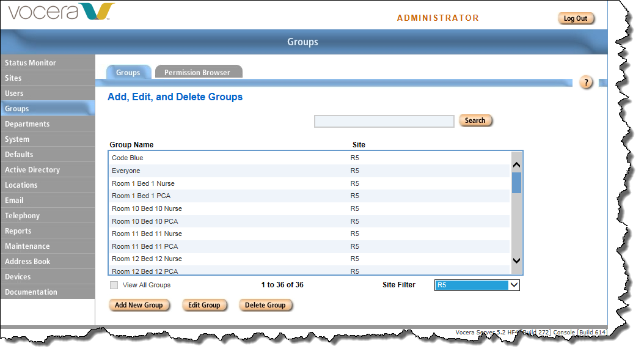Image resolution: width=644 pixels, height=357 pixels.
Task: Click the help question mark icon
Action: pos(585,83)
